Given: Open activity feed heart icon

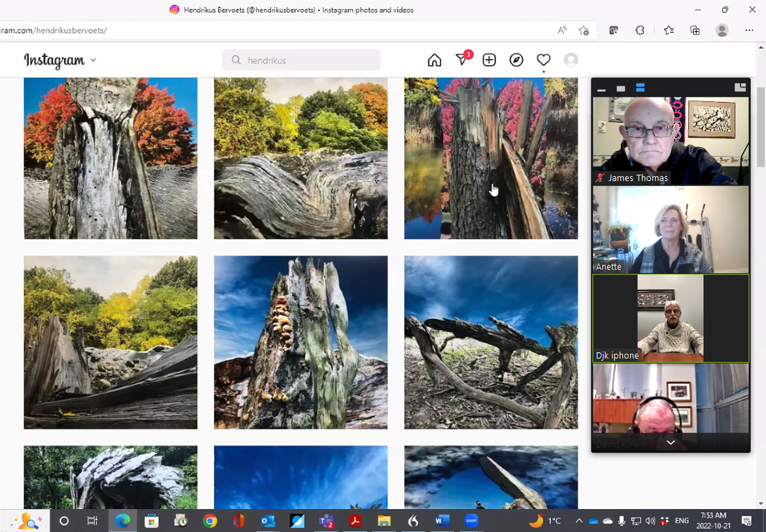Looking at the screenshot, I should (x=543, y=60).
